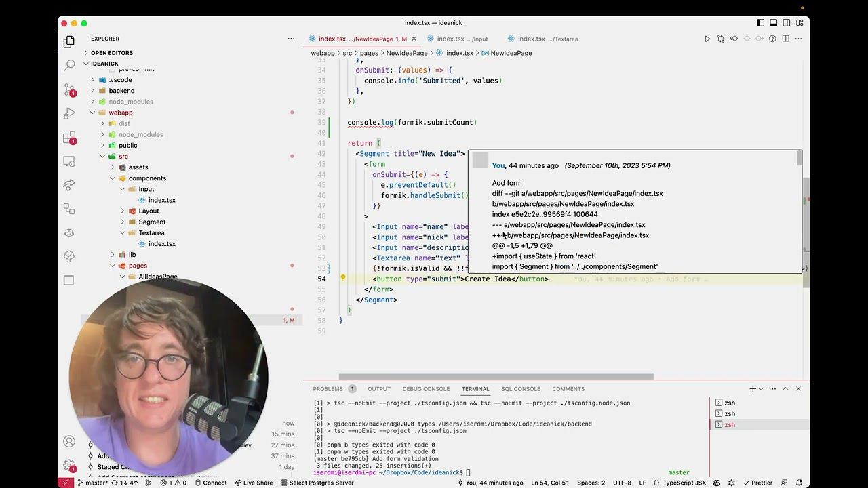Image resolution: width=868 pixels, height=488 pixels.
Task: Open the Search view in activity bar
Action: tap(69, 66)
